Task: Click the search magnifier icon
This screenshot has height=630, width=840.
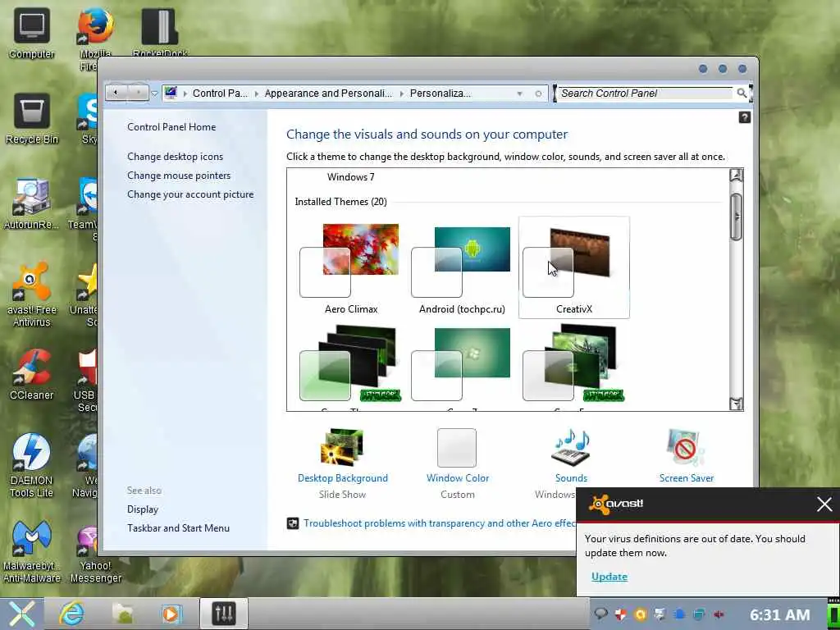Action: click(742, 94)
